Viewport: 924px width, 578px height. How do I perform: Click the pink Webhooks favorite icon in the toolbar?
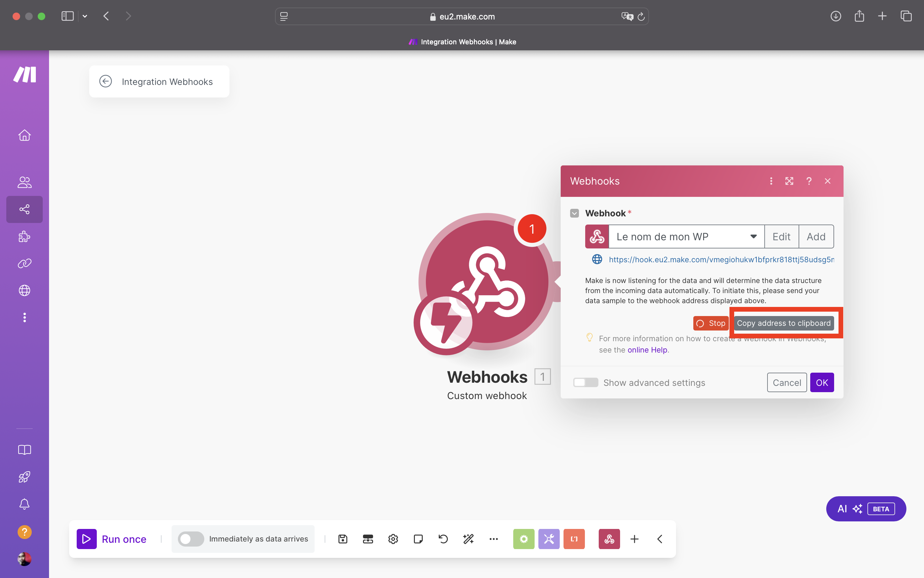point(609,539)
